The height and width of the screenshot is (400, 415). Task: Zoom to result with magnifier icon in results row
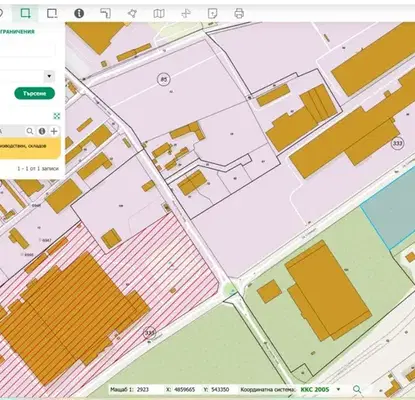point(30,131)
